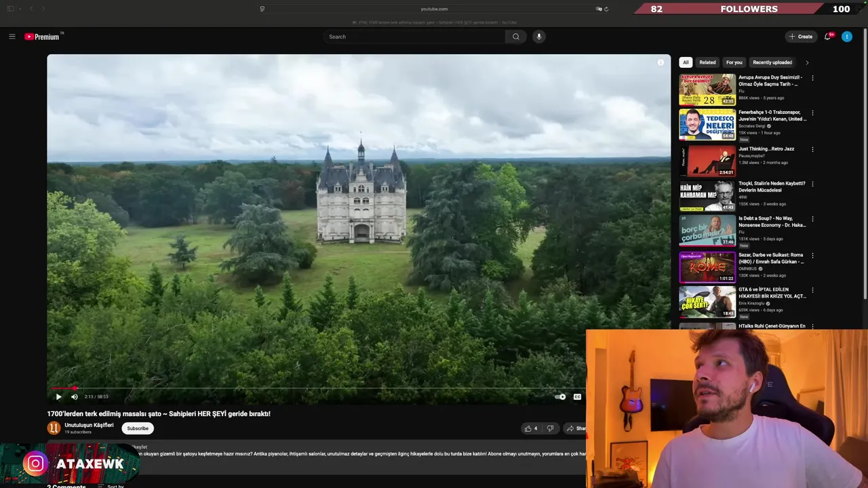Like the video with thumbs-up
This screenshot has height=488, width=868.
[x=531, y=428]
